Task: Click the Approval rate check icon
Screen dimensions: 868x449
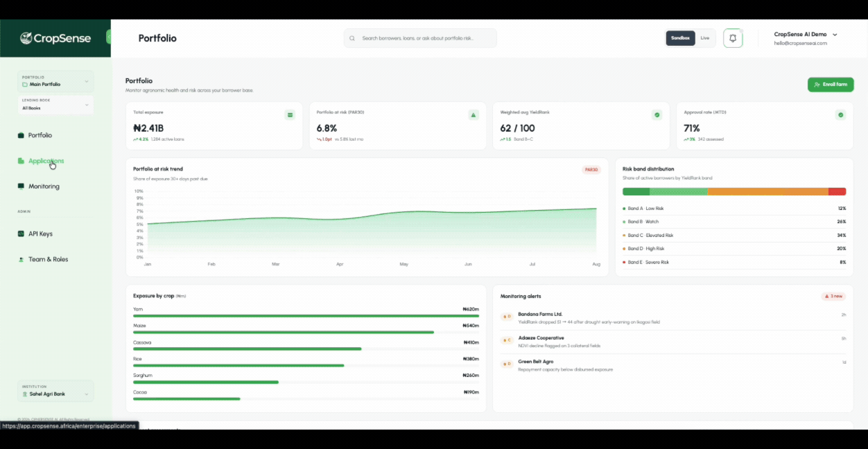Action: [x=840, y=114]
